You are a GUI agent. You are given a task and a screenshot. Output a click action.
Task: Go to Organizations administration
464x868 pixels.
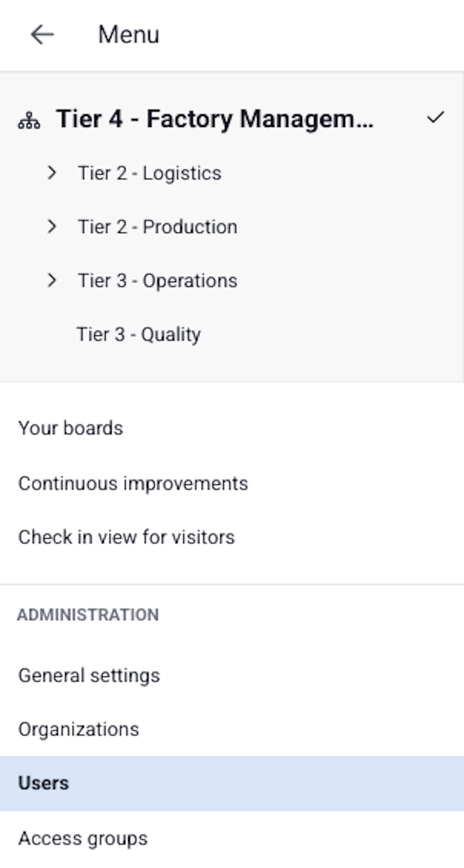[x=78, y=729]
